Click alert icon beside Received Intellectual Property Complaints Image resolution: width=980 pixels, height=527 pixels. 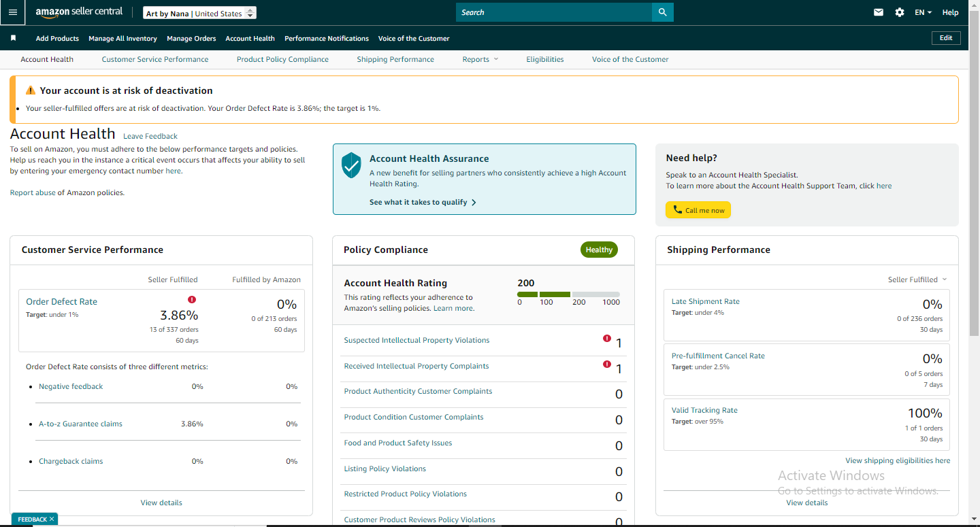coord(606,364)
